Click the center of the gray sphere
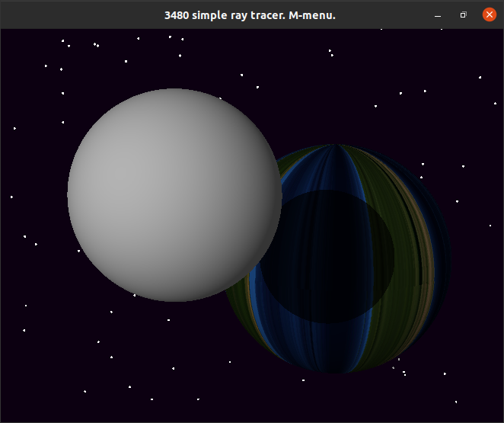Screen dimensions: 504x423 tap(174, 195)
